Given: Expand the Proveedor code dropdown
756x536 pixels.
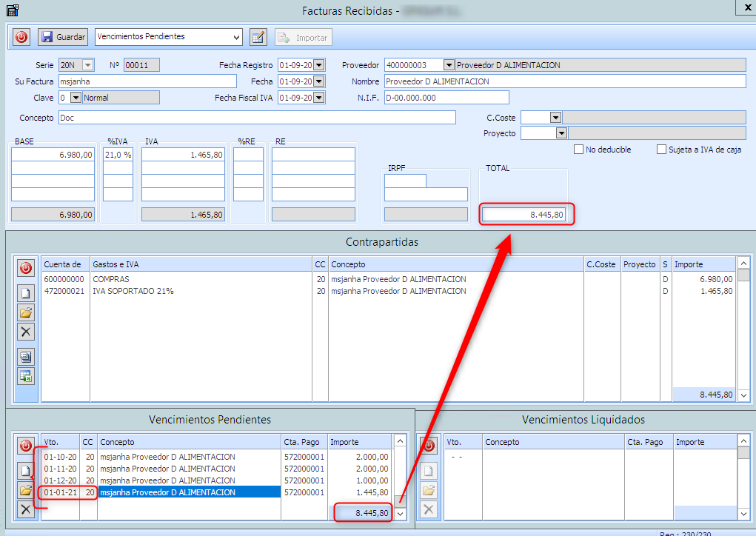Looking at the screenshot, I should (x=449, y=65).
